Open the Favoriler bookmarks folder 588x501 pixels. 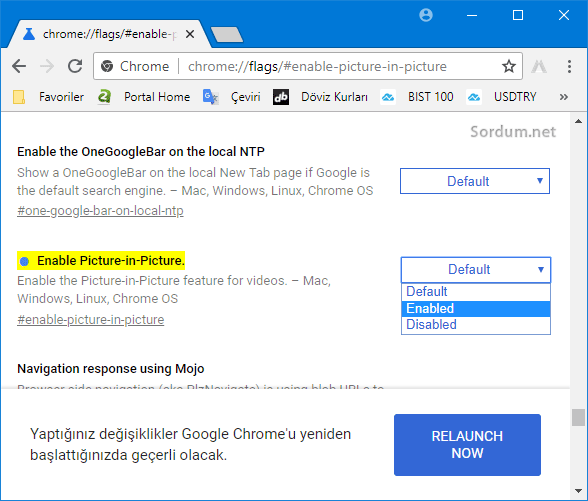coord(48,97)
